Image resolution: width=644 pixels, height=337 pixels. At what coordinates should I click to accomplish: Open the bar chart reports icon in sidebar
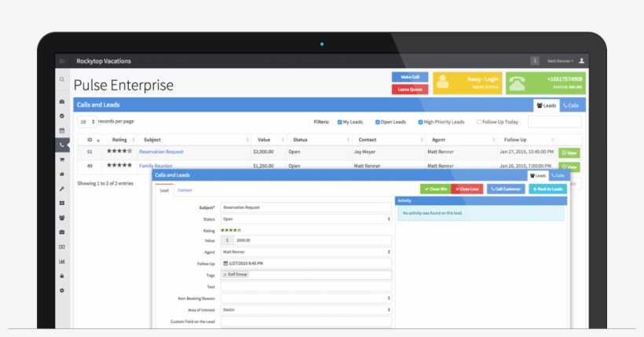click(x=62, y=262)
